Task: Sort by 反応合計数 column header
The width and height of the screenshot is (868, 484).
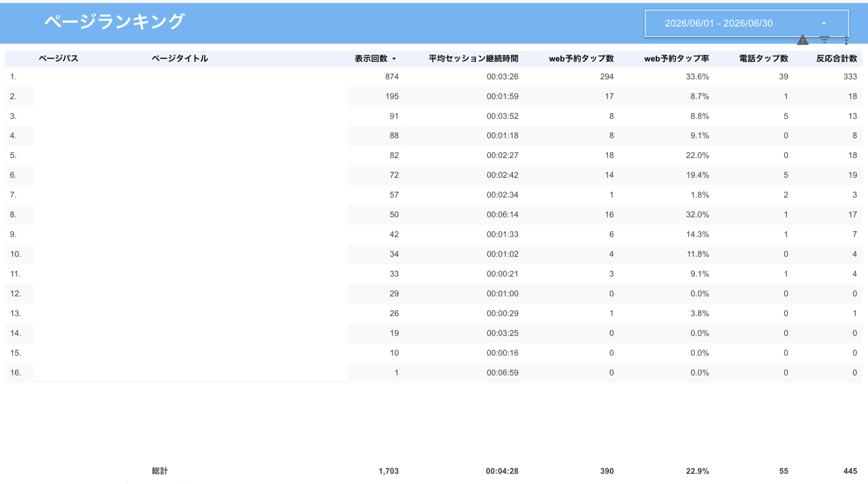Action: 836,59
